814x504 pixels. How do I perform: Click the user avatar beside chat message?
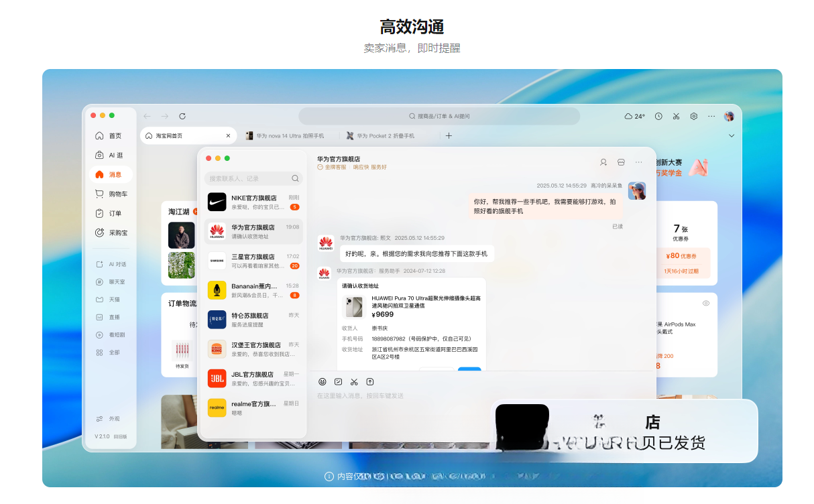tap(637, 191)
